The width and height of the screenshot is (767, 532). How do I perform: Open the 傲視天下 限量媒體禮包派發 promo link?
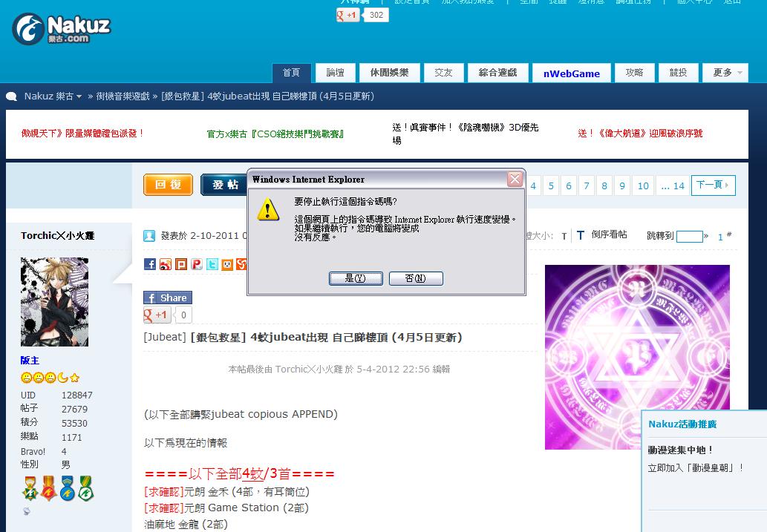[x=82, y=133]
